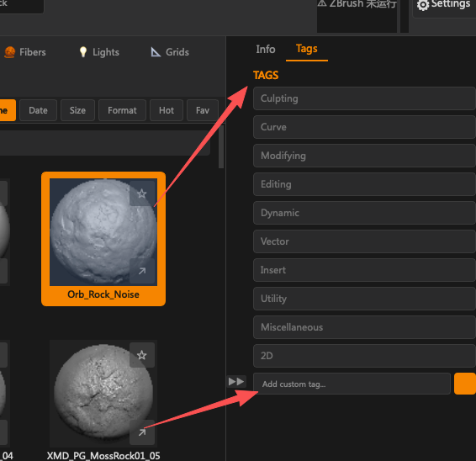
Task: Click the arrow icon on XMD_PG_MossRock01_05
Action: point(142,432)
